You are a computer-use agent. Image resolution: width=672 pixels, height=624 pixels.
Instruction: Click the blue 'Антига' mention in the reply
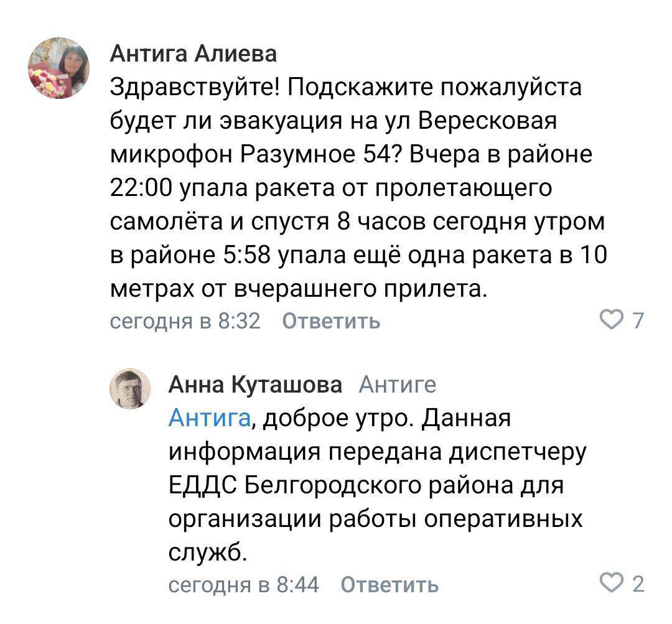pyautogui.click(x=210, y=418)
